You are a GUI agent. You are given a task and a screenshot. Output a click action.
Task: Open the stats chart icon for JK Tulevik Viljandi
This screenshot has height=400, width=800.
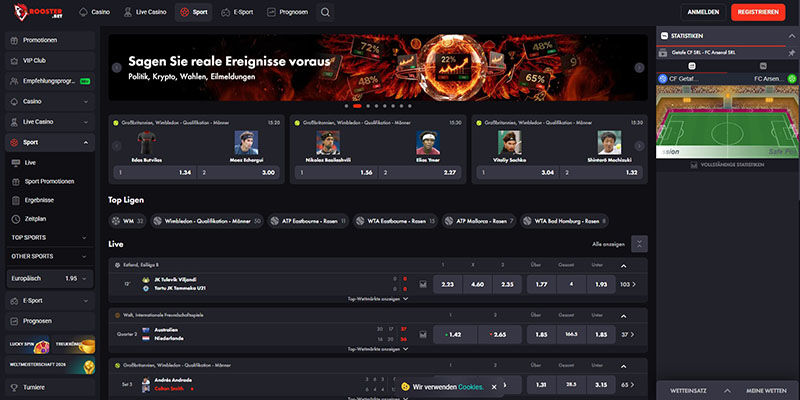(423, 284)
